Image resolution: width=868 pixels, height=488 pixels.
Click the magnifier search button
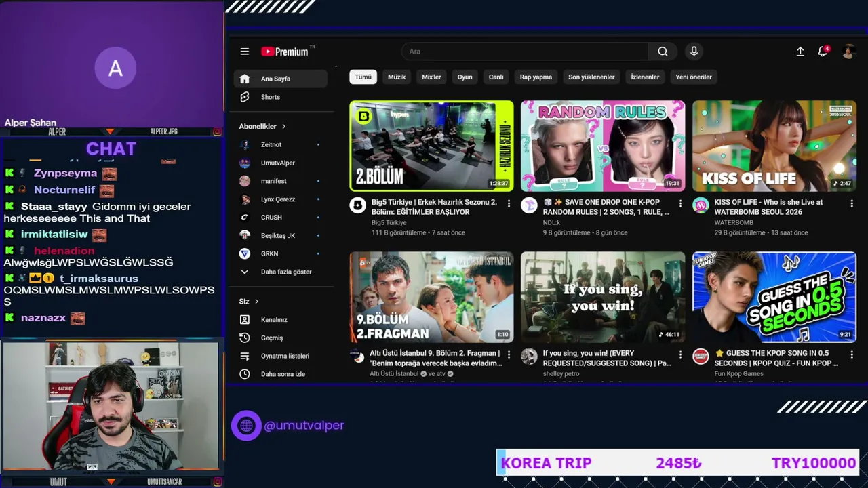(x=663, y=52)
